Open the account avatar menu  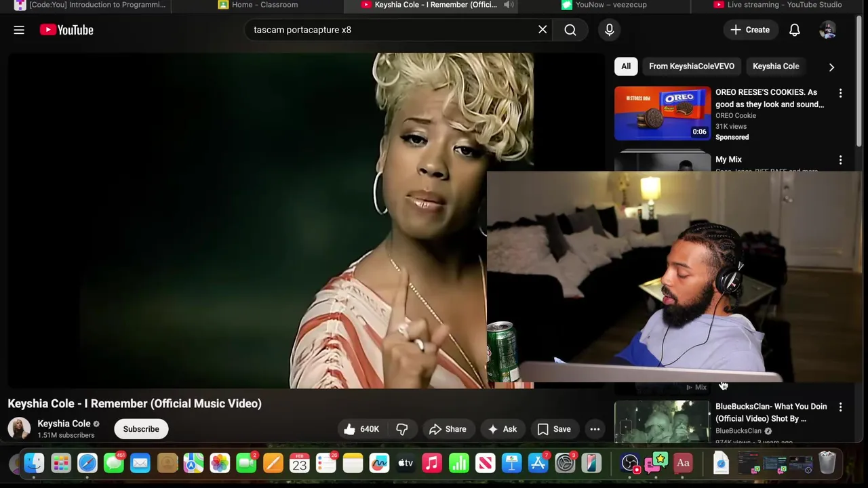pos(827,30)
